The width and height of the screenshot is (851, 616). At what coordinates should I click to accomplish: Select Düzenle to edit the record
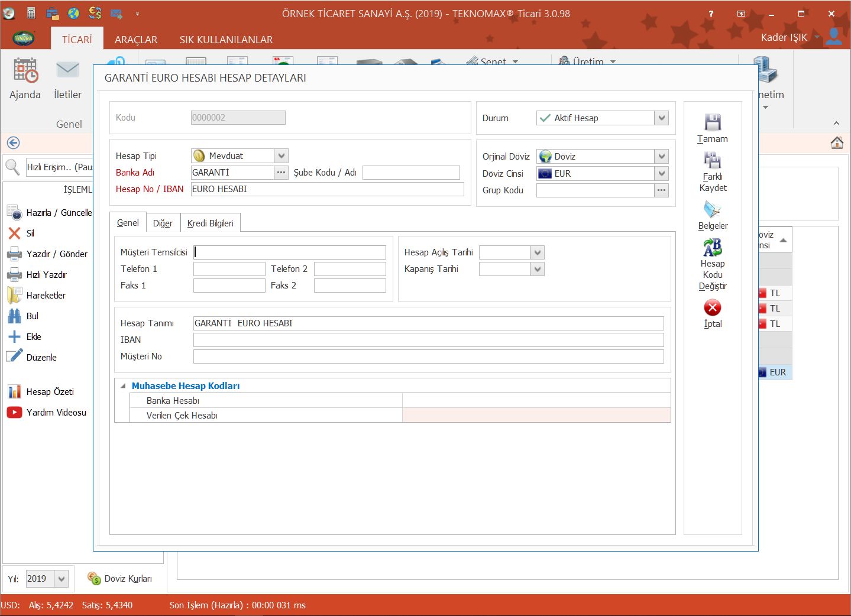[x=32, y=357]
